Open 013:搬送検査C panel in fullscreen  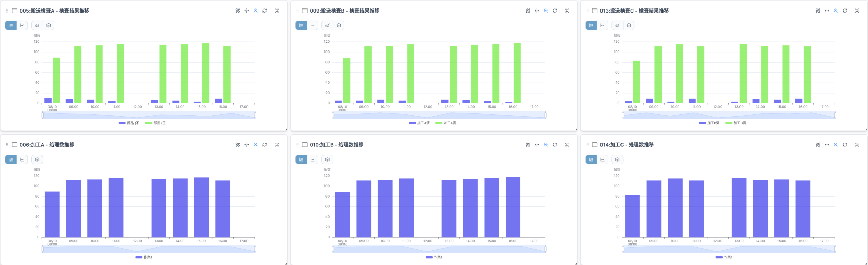(857, 11)
